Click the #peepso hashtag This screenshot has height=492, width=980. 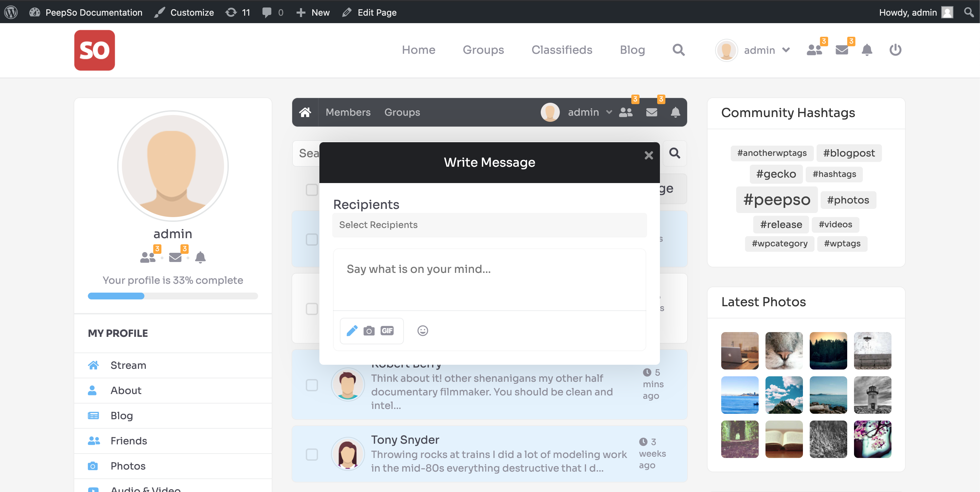click(776, 200)
